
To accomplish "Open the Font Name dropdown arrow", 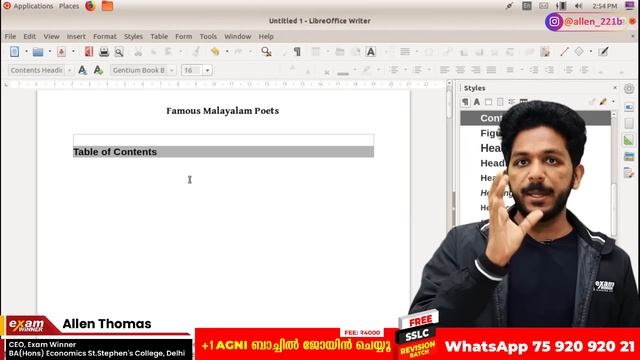I will point(172,70).
